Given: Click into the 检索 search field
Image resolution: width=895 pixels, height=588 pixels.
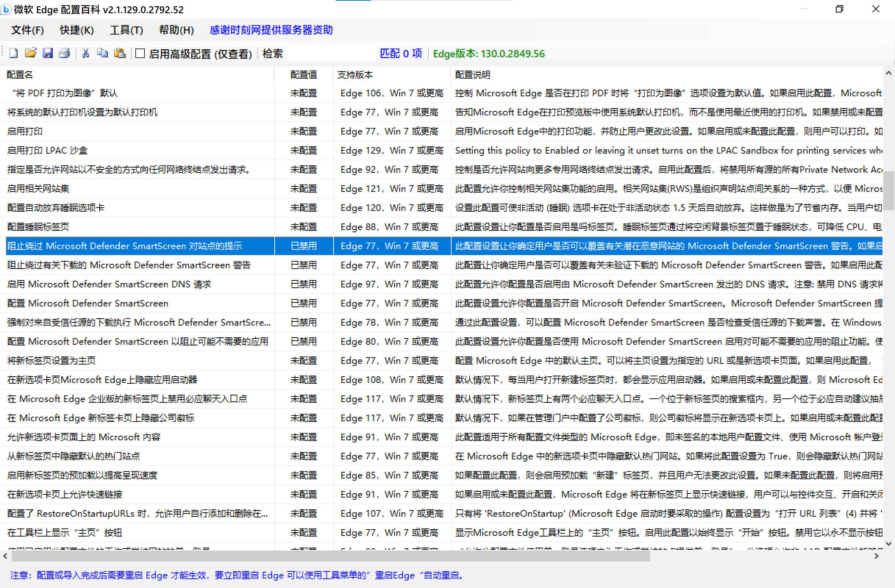Looking at the screenshot, I should pyautogui.click(x=331, y=54).
